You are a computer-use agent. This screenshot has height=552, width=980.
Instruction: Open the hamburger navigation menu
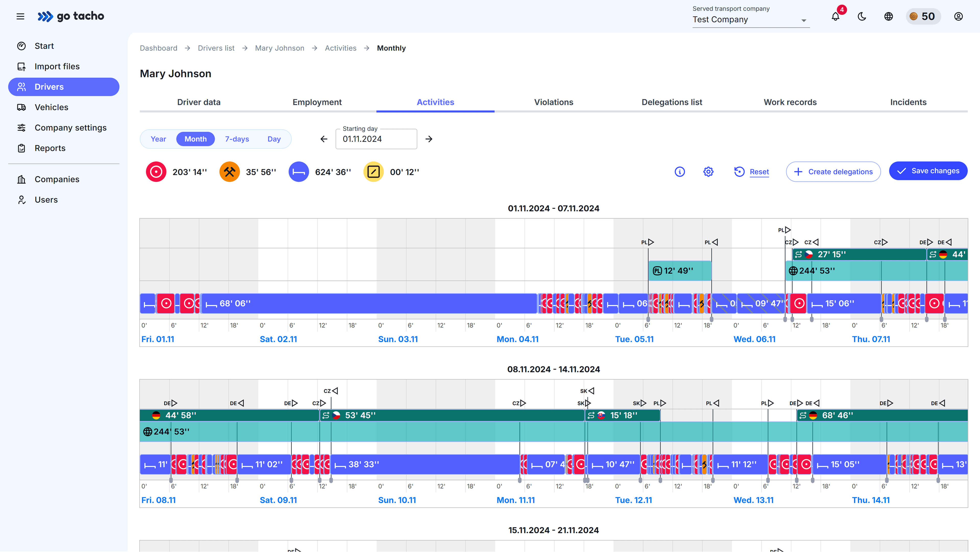[20, 16]
